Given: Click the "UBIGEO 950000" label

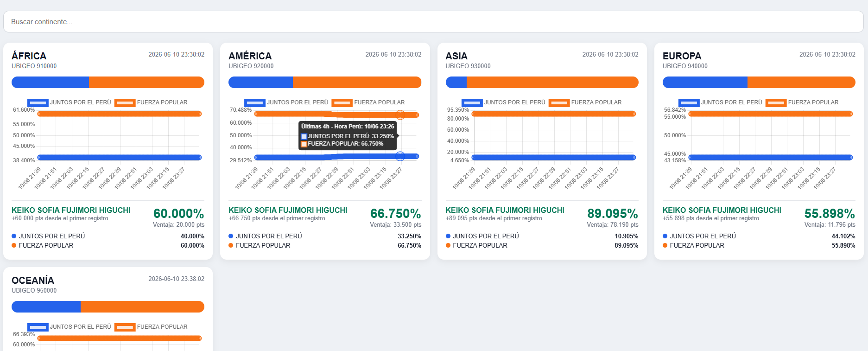Looking at the screenshot, I should (34, 291).
